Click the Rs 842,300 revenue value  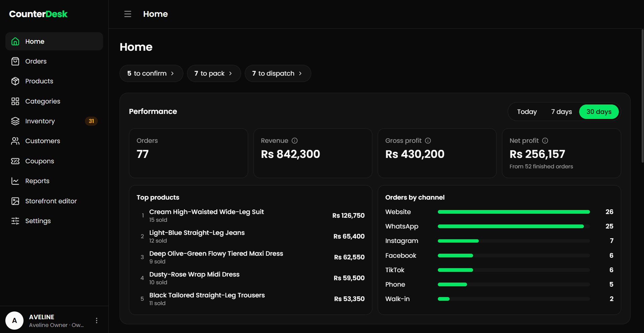(290, 154)
